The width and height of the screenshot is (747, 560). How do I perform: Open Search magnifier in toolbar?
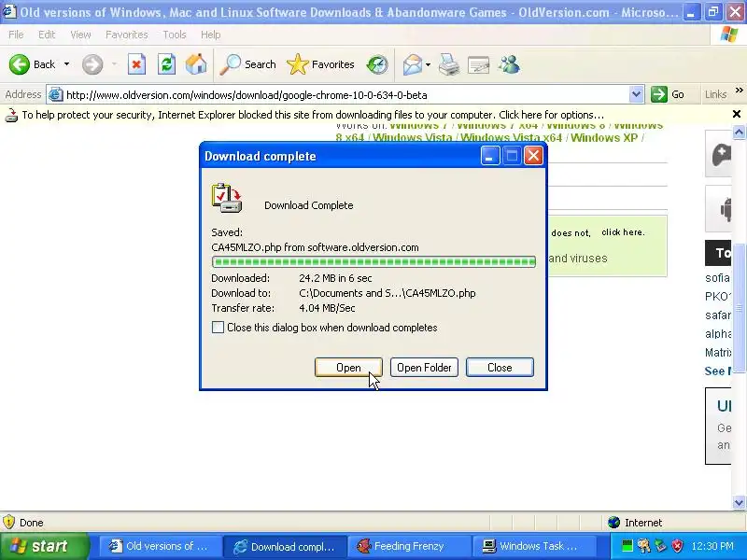pyautogui.click(x=230, y=64)
